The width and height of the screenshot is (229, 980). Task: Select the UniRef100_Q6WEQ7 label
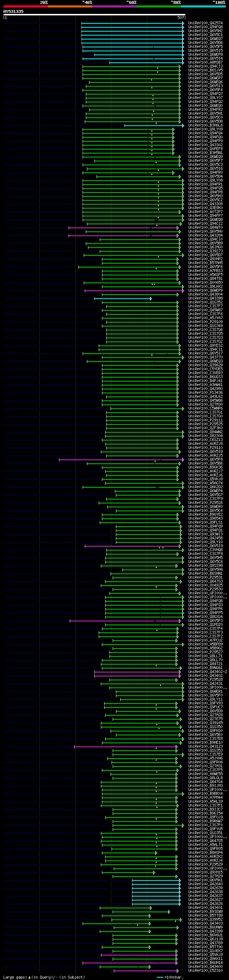pos(205,39)
